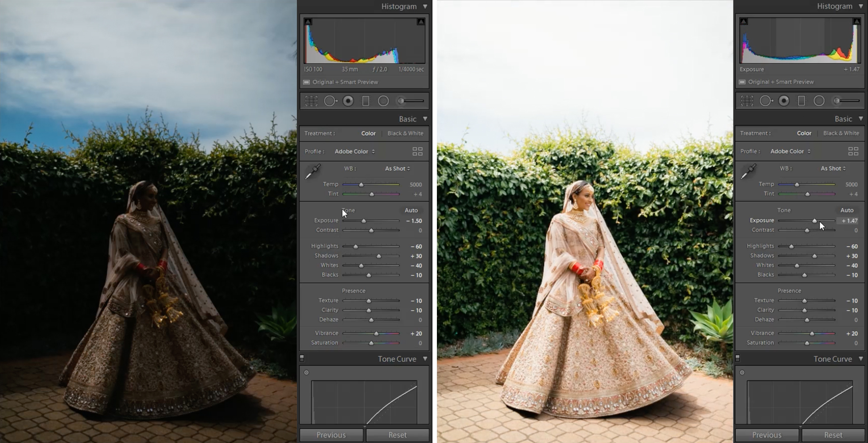The image size is (868, 443).
Task: Click the tone curve graph in right panel
Action: 800,402
